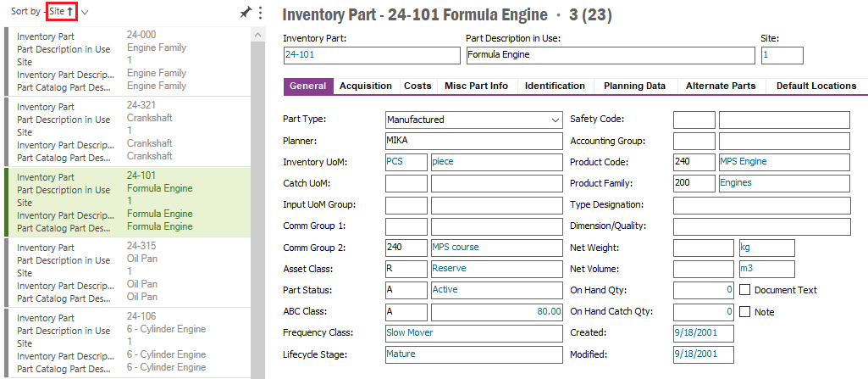Toggle the Note checkbox

coord(745,312)
